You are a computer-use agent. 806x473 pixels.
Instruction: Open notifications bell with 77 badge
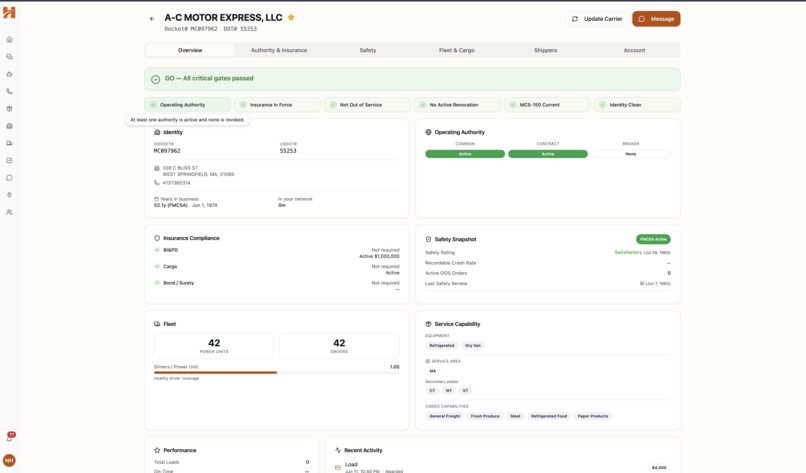coord(9,438)
